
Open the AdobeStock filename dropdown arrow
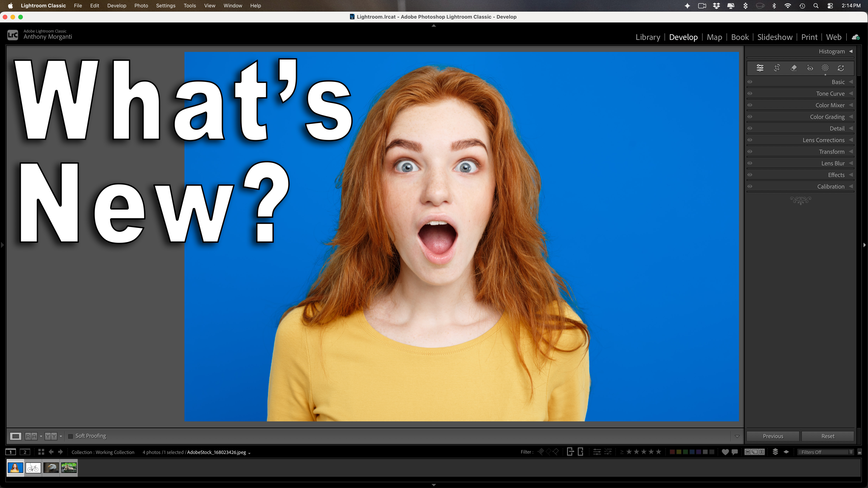pos(249,453)
